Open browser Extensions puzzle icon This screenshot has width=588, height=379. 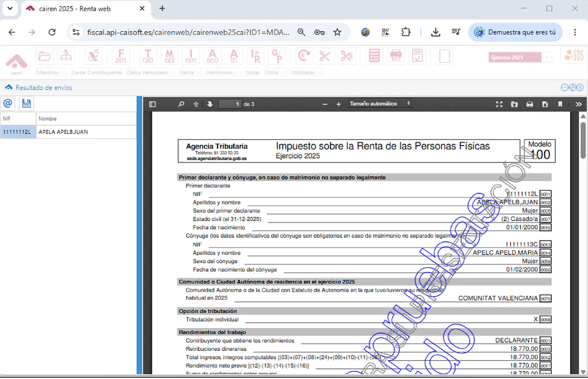tap(406, 32)
